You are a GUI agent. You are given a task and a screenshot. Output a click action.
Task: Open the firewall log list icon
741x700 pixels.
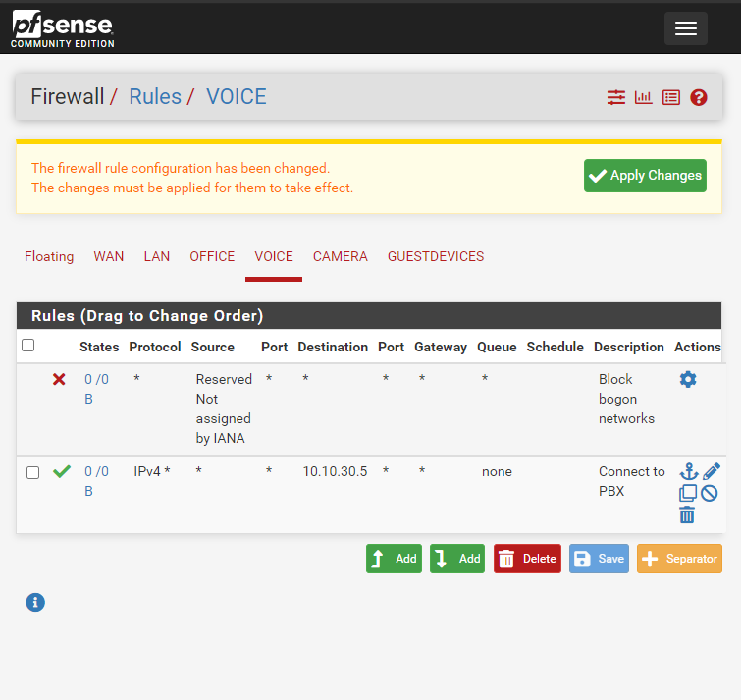click(670, 97)
